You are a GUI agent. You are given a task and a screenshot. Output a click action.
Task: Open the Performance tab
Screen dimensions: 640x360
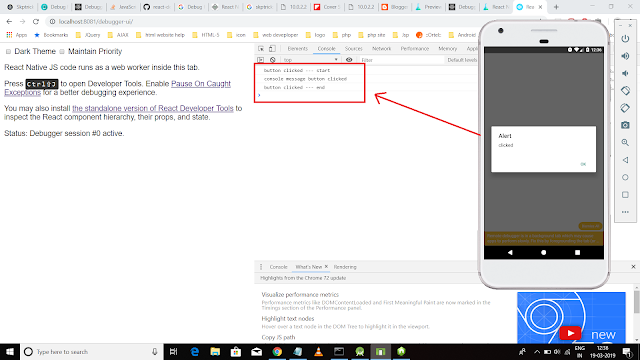point(415,49)
